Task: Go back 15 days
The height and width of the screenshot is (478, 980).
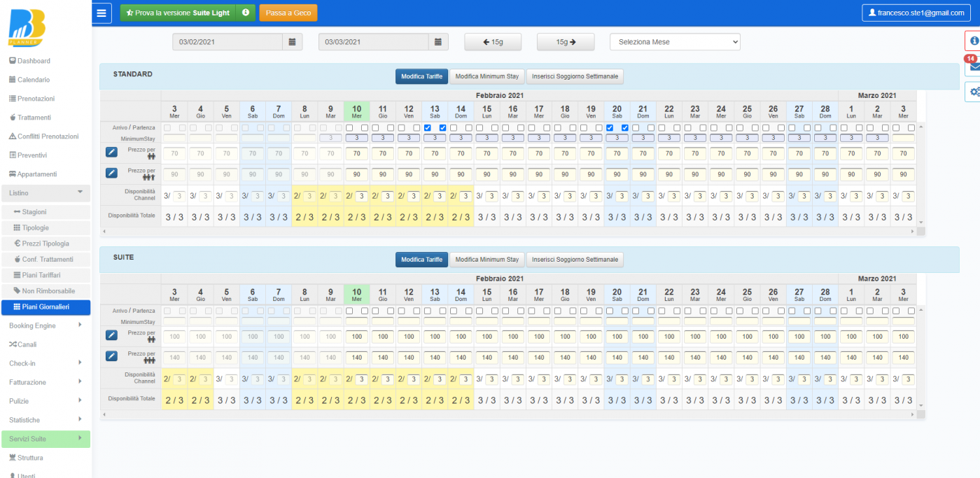Action: (493, 42)
